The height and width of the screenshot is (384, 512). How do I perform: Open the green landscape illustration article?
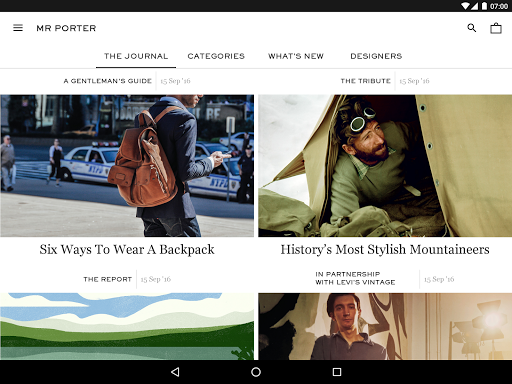point(127,326)
